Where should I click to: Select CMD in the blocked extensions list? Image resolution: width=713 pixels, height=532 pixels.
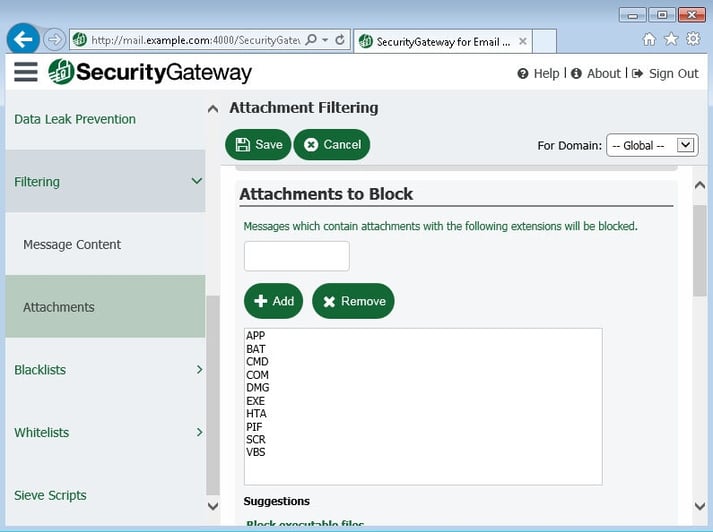point(257,361)
